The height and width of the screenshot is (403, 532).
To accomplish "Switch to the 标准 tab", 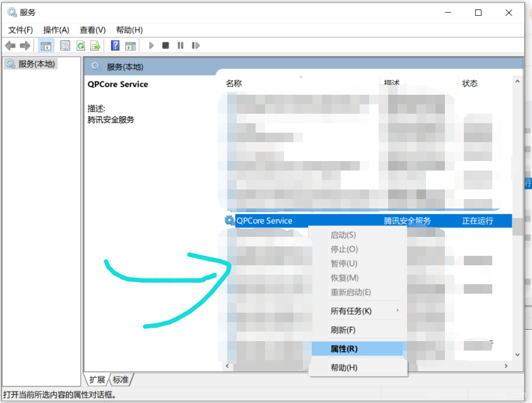I will pos(121,380).
